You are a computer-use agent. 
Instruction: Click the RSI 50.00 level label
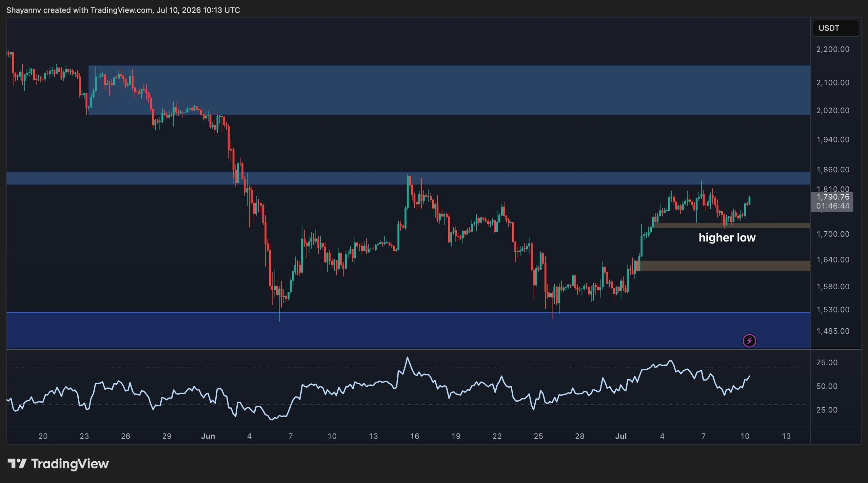pos(827,386)
